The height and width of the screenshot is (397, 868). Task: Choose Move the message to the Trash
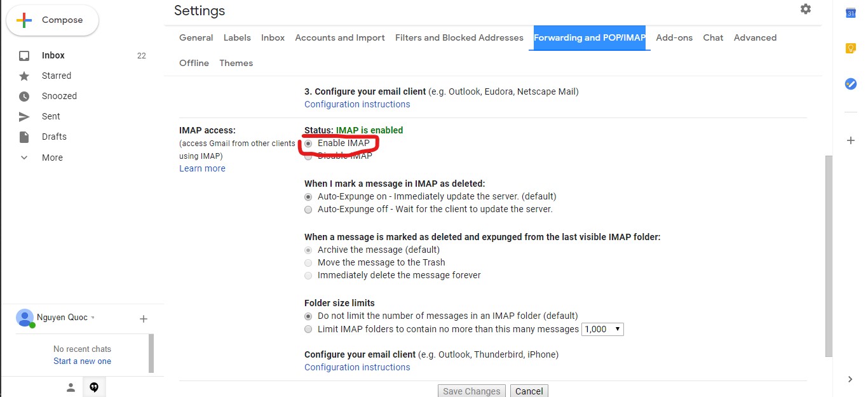point(308,262)
